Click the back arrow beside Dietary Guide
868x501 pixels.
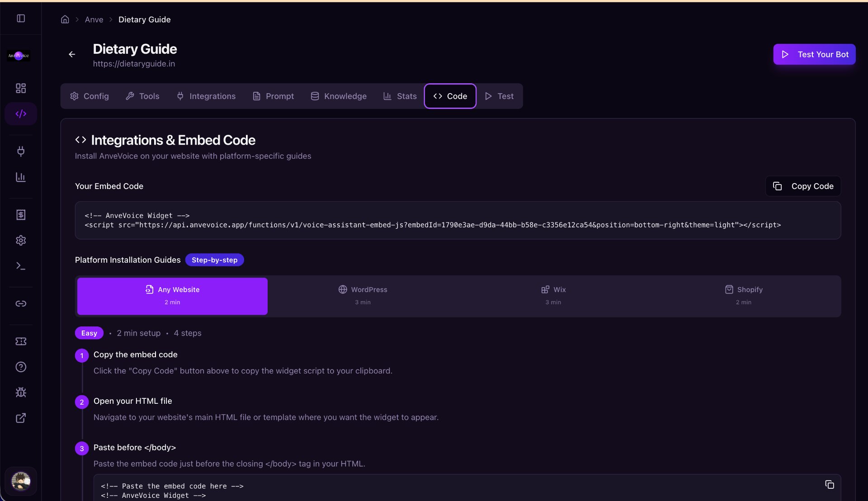point(72,54)
